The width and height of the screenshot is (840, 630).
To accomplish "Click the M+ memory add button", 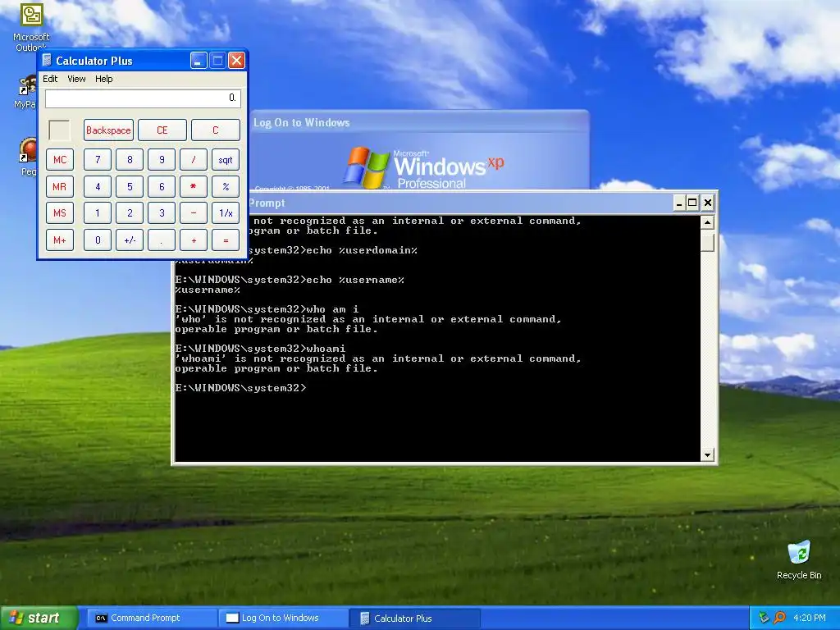I will 59,240.
